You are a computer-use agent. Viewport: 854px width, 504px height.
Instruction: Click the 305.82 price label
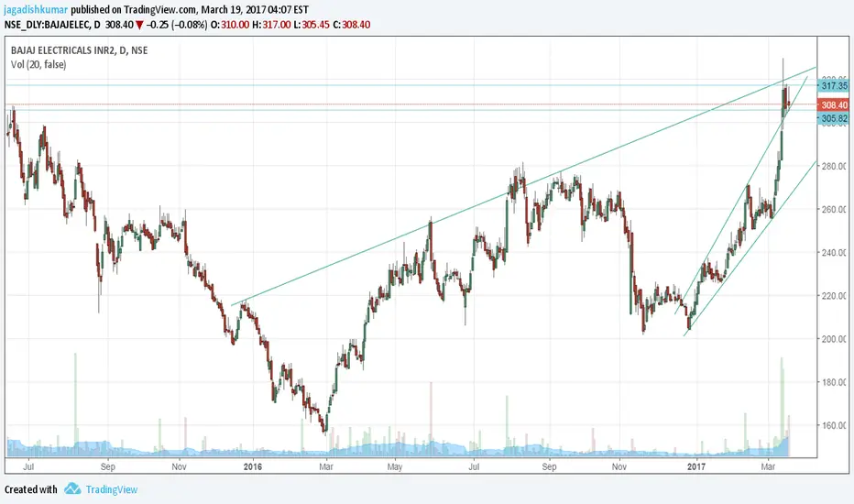point(833,118)
